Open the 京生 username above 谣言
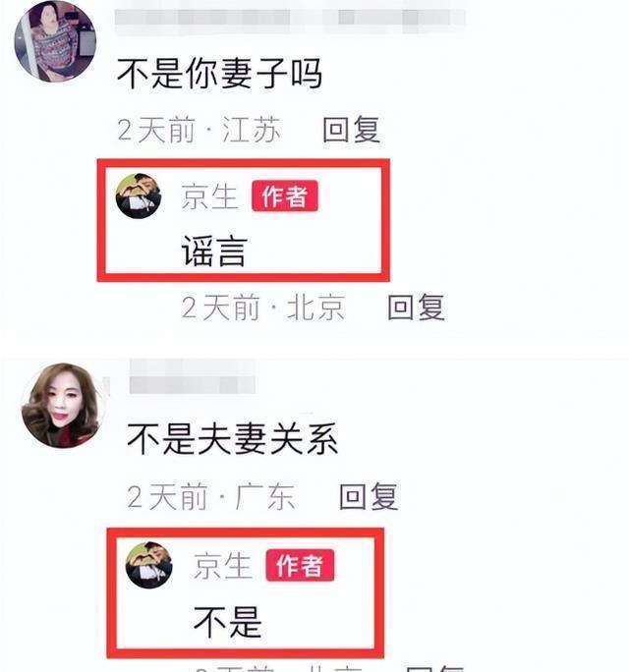Viewport: 629px width, 672px height. pos(209,196)
